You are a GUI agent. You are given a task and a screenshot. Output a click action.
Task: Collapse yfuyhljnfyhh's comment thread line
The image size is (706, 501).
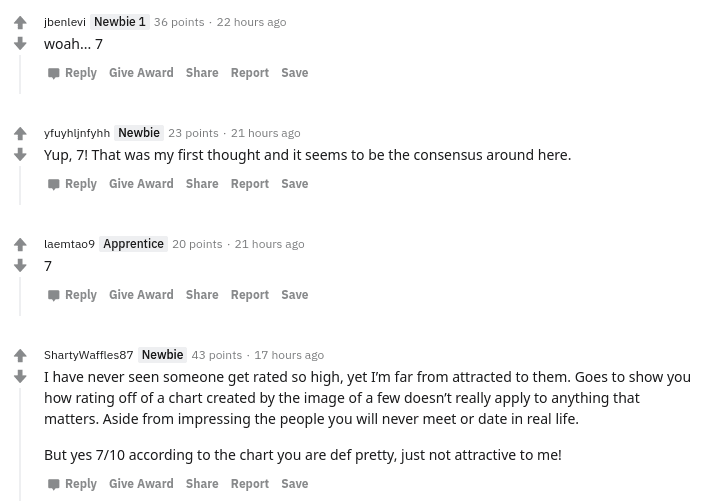20,185
